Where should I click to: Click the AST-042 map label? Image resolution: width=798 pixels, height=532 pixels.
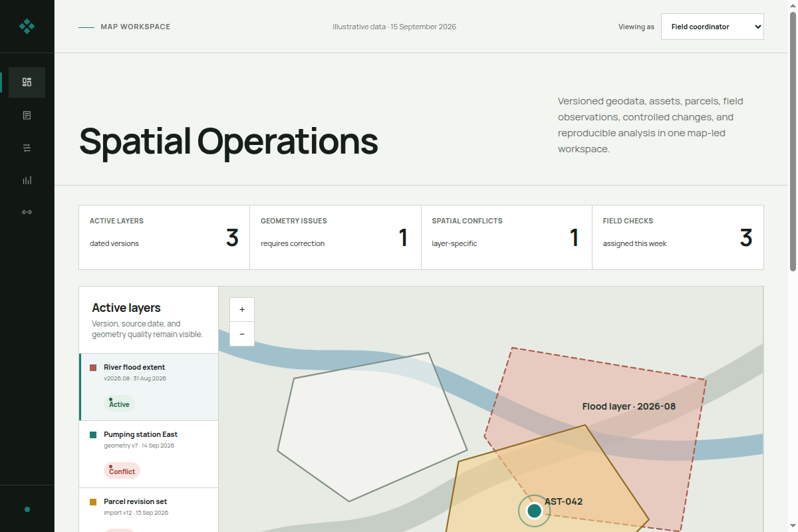click(564, 501)
